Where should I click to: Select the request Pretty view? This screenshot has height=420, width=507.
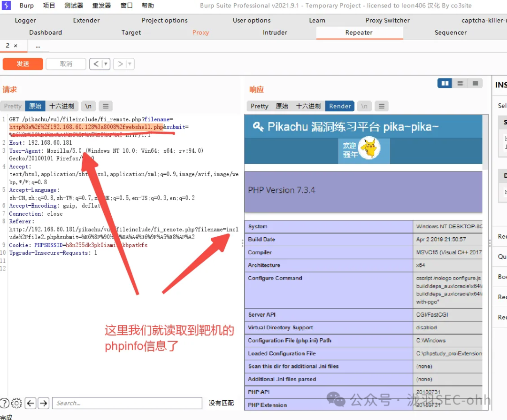pos(13,106)
